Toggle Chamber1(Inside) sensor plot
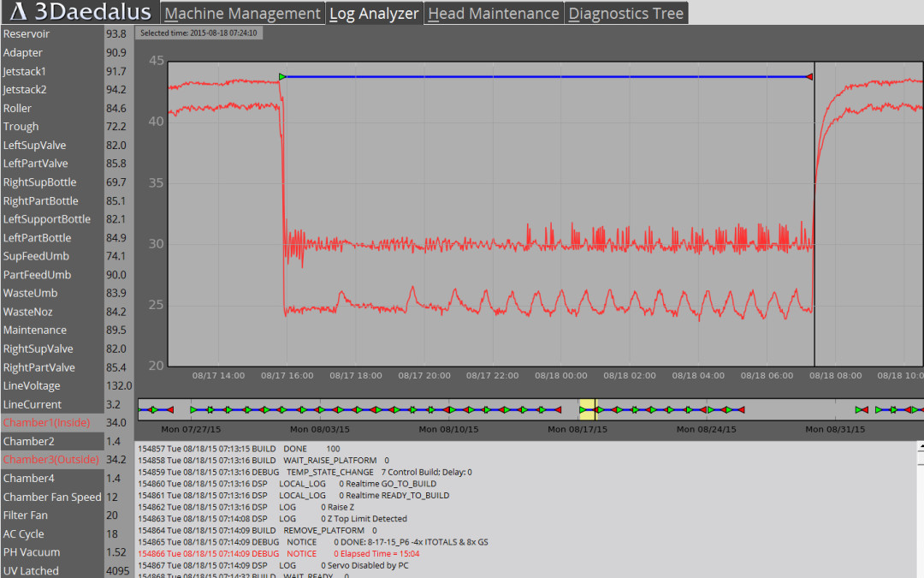 pyautogui.click(x=51, y=423)
